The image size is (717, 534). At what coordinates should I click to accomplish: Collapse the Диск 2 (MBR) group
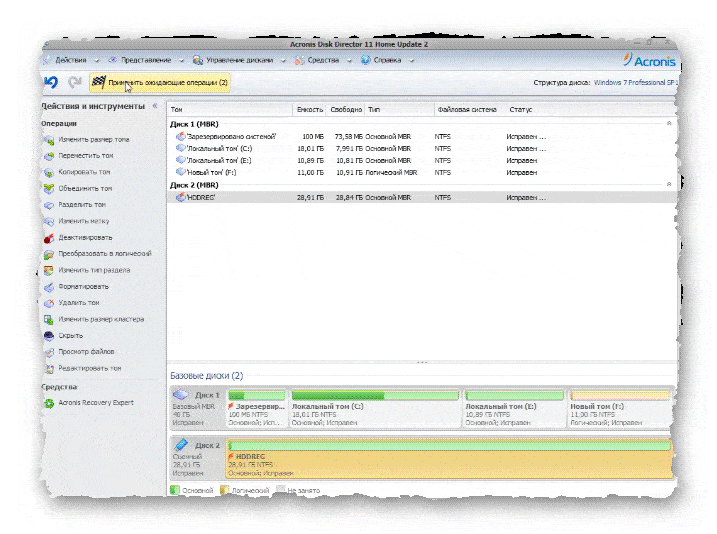click(x=669, y=184)
